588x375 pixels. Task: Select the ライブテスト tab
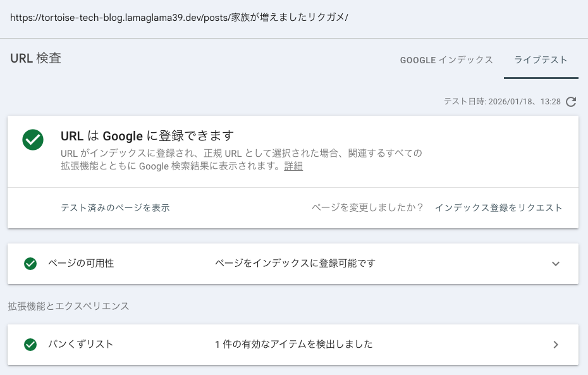point(541,60)
